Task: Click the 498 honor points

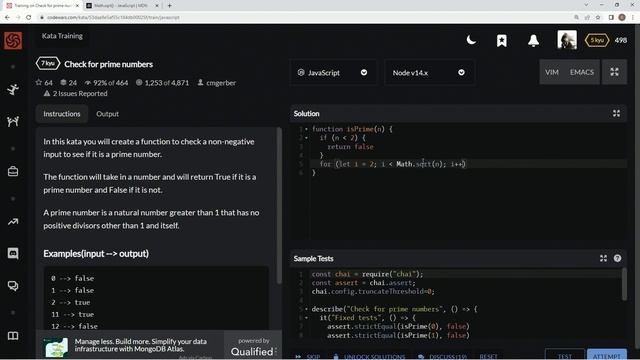Action: [x=620, y=40]
